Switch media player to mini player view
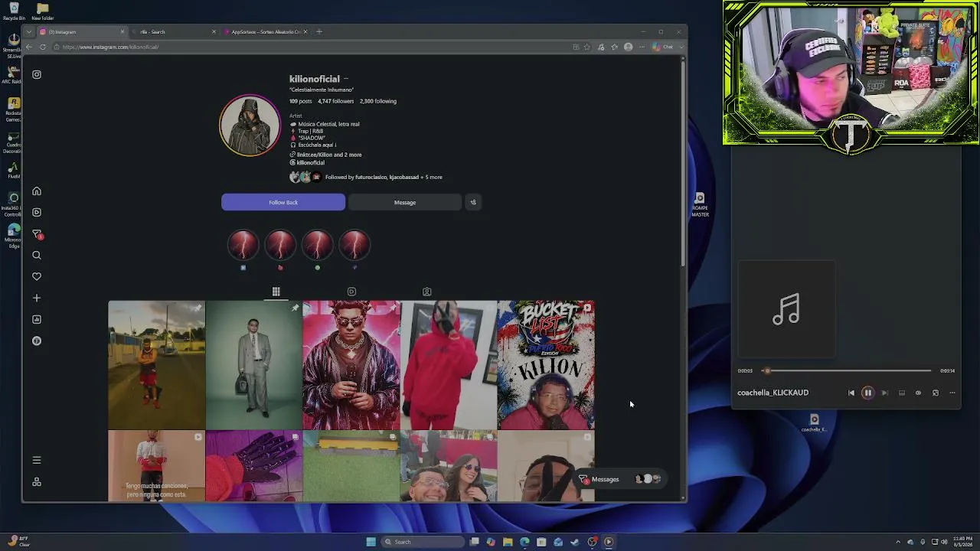This screenshot has width=980, height=551. tap(936, 393)
